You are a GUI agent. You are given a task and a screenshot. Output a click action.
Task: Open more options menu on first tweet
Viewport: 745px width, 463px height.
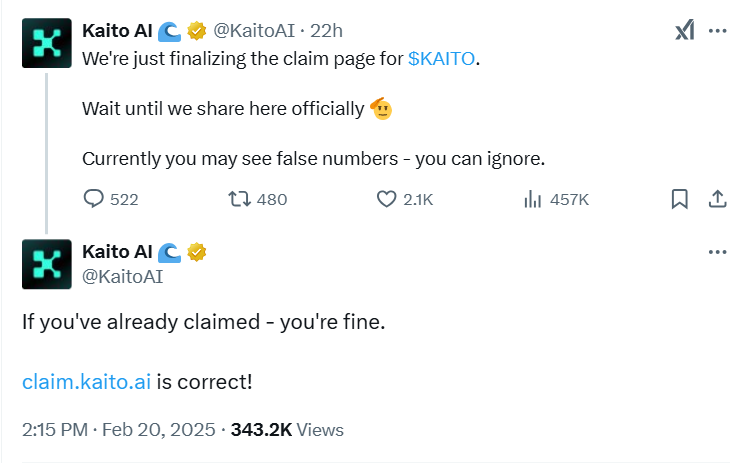[x=717, y=31]
